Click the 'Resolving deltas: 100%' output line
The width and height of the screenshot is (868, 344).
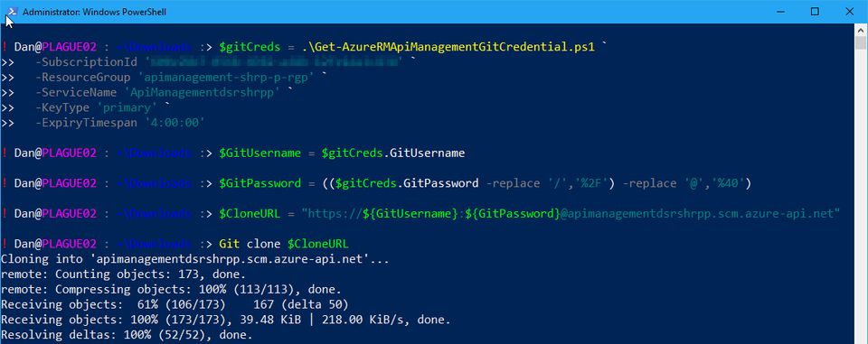pyautogui.click(x=127, y=335)
